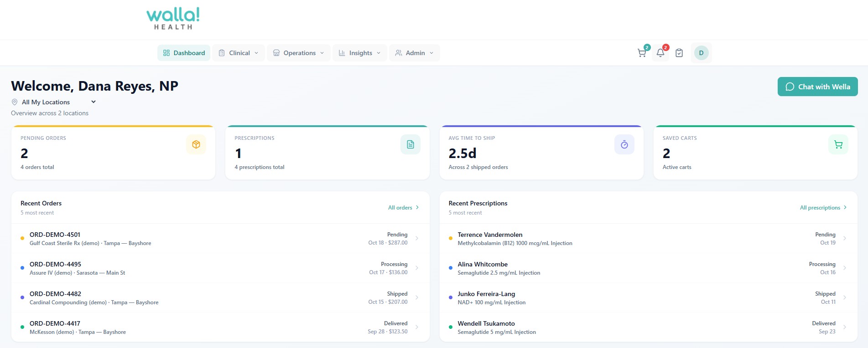Expand the Admin menu
868x348 pixels.
415,53
